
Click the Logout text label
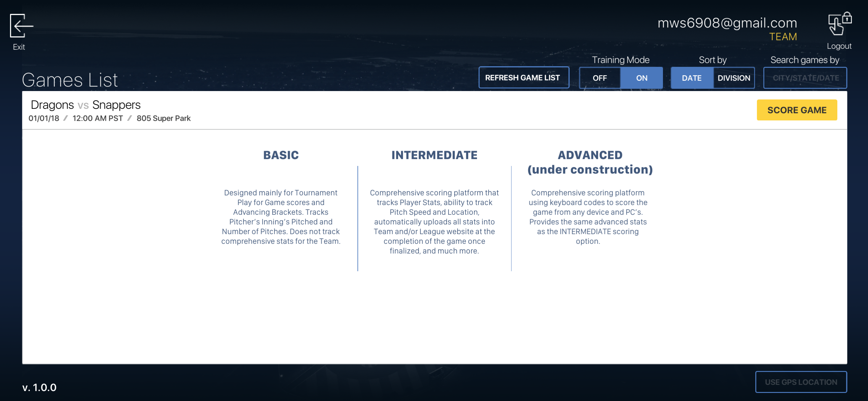pos(839,46)
